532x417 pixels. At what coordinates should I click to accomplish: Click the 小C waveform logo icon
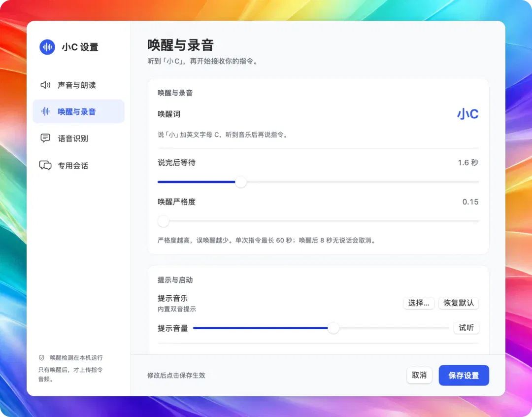(47, 47)
